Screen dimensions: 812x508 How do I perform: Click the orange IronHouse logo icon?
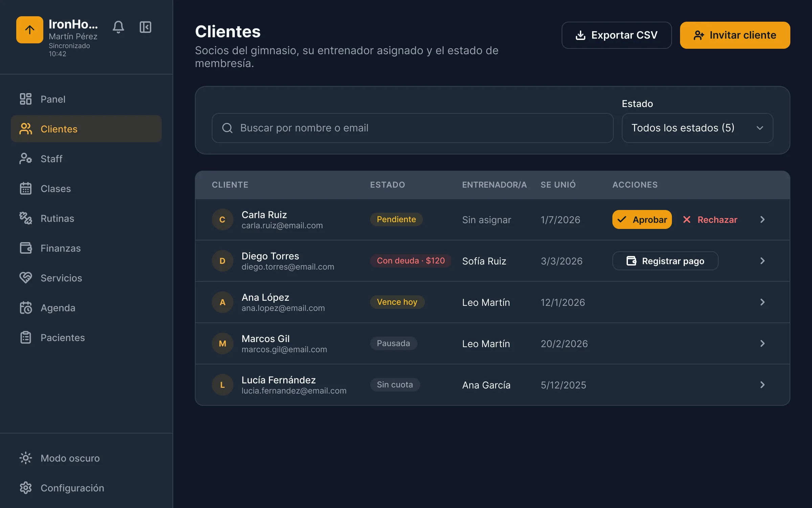point(30,30)
